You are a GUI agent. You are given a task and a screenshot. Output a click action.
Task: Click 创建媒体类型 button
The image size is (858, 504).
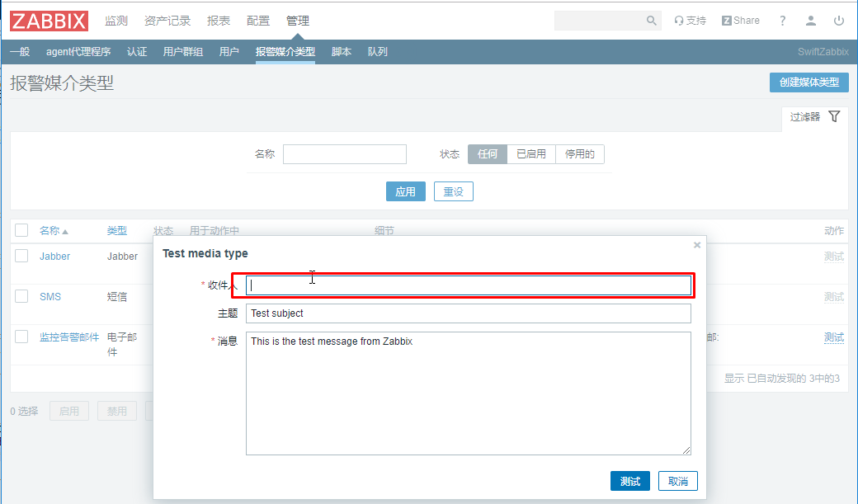click(x=808, y=82)
